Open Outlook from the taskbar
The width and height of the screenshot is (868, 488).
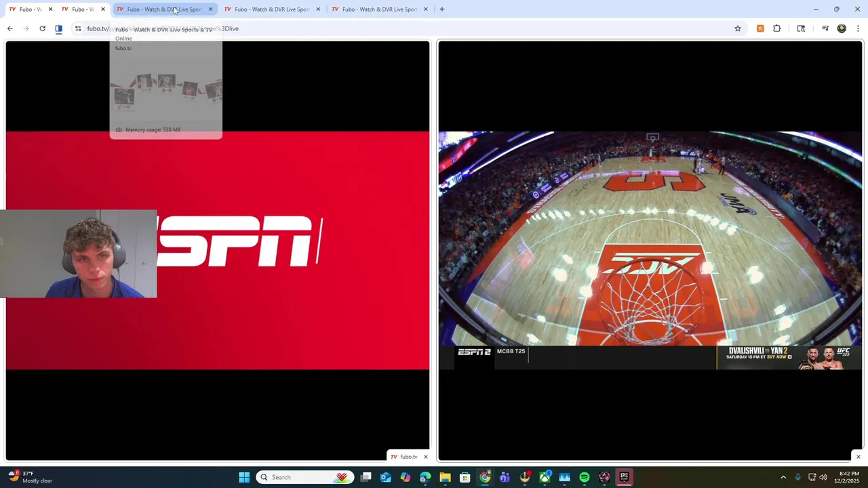(x=386, y=477)
